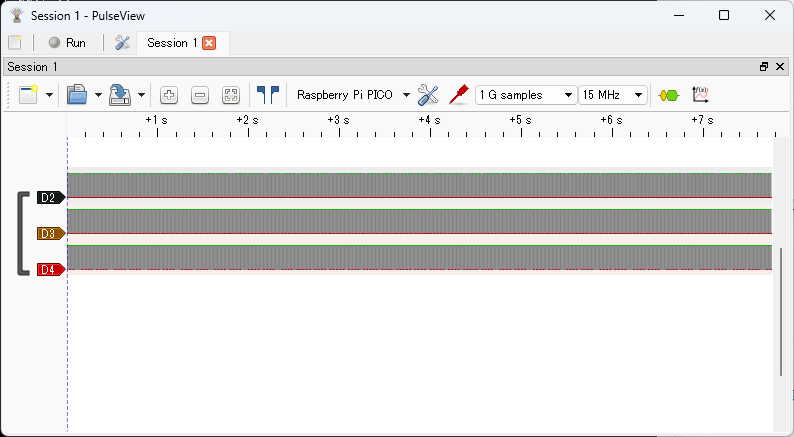Undock the Session 1 panel
Viewport: 794px width, 437px height.
tap(764, 66)
